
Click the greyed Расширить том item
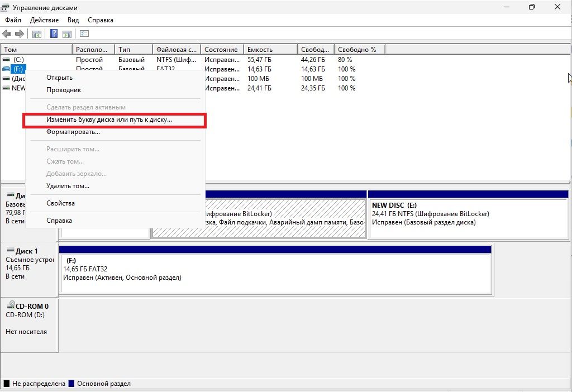(115, 149)
